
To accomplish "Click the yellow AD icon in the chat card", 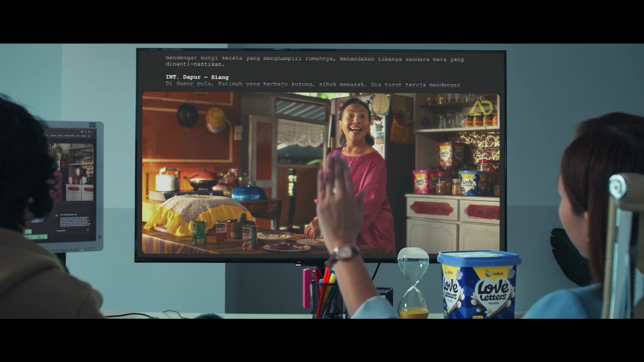I will (57, 216).
